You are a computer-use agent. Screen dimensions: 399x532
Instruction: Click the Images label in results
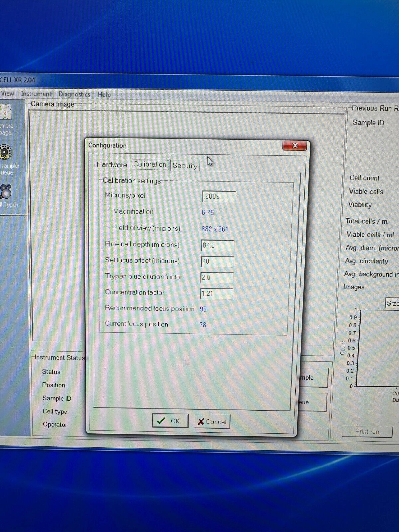(x=354, y=287)
